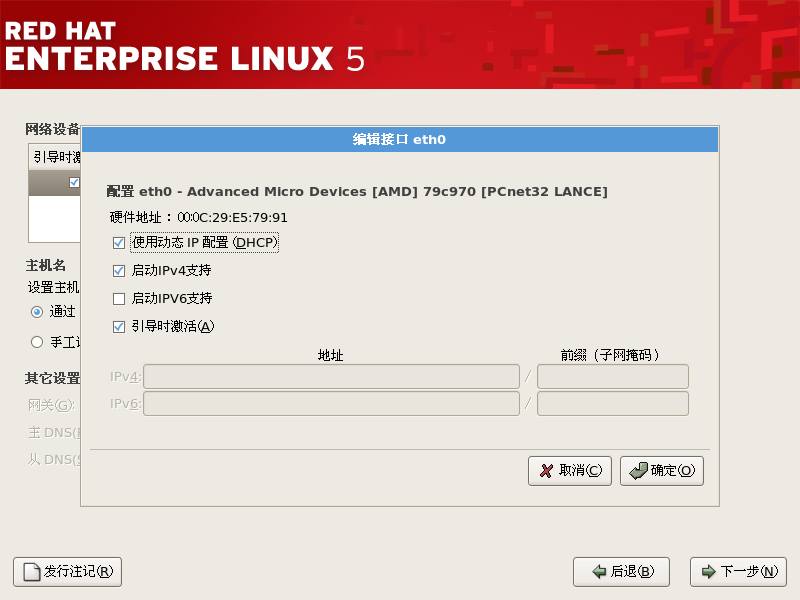
Task: Click the 取消(C) cancel button
Action: 569,470
